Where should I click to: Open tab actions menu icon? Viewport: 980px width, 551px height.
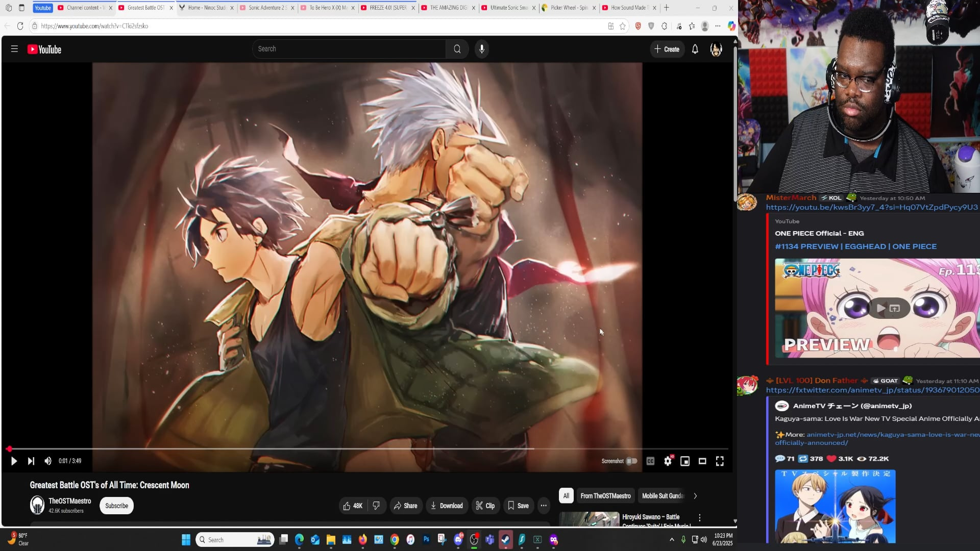[21, 8]
